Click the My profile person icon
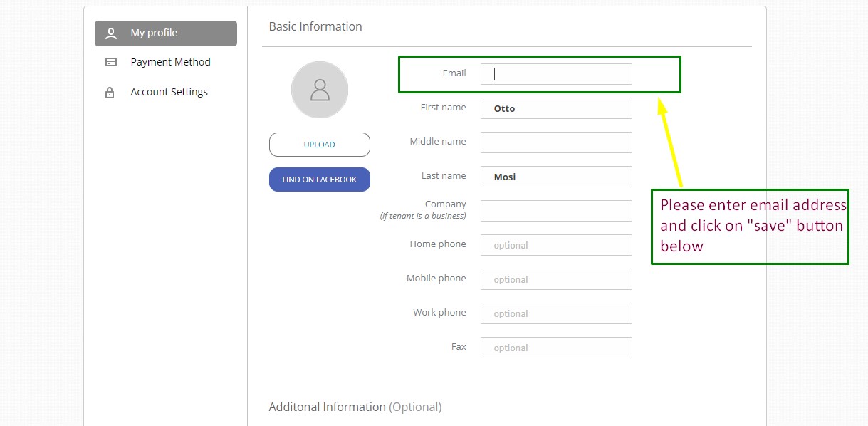Viewport: 868px width, 426px height. [x=110, y=33]
